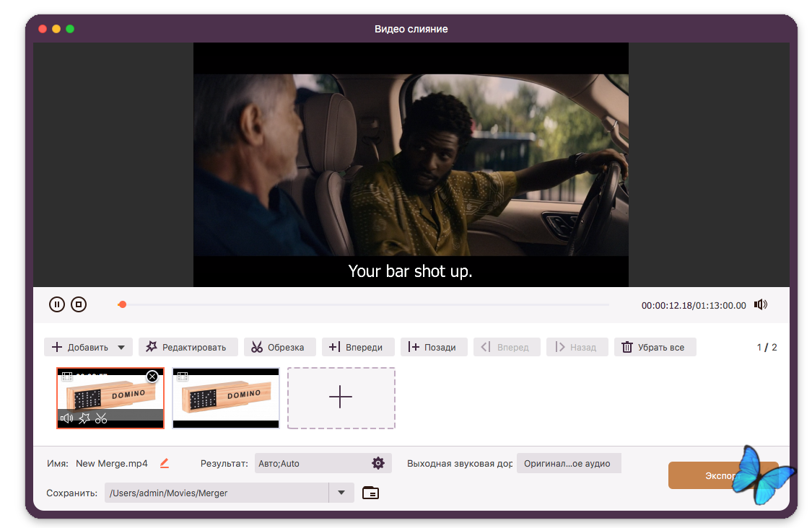Stop the video preview
This screenshot has width=812, height=528.
[x=79, y=304]
